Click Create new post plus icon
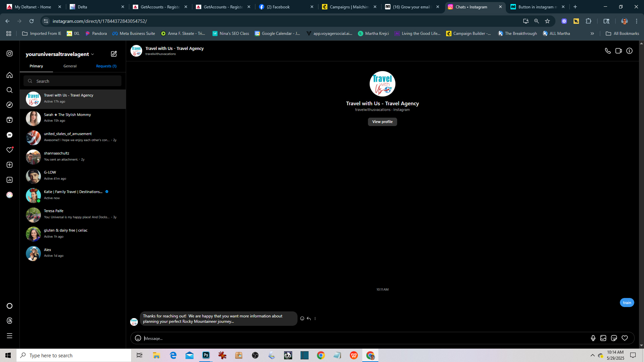 pos(9,165)
